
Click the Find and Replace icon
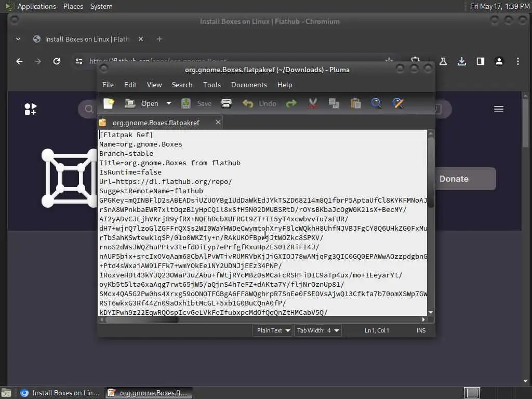point(398,103)
